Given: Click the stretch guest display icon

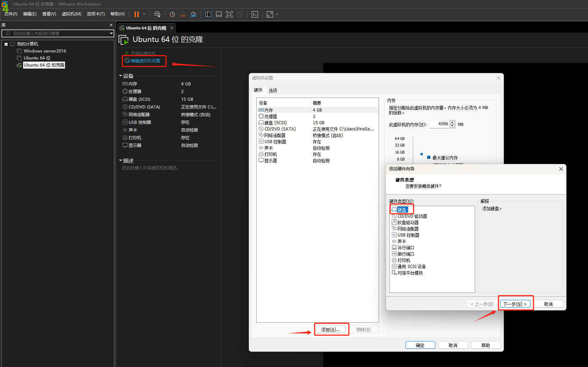Looking at the screenshot, I should [270, 14].
